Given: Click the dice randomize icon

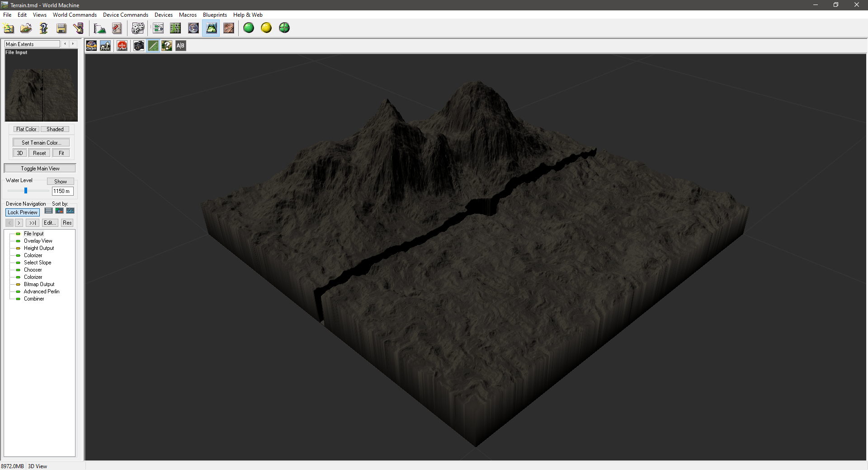Looking at the screenshot, I should 138,28.
